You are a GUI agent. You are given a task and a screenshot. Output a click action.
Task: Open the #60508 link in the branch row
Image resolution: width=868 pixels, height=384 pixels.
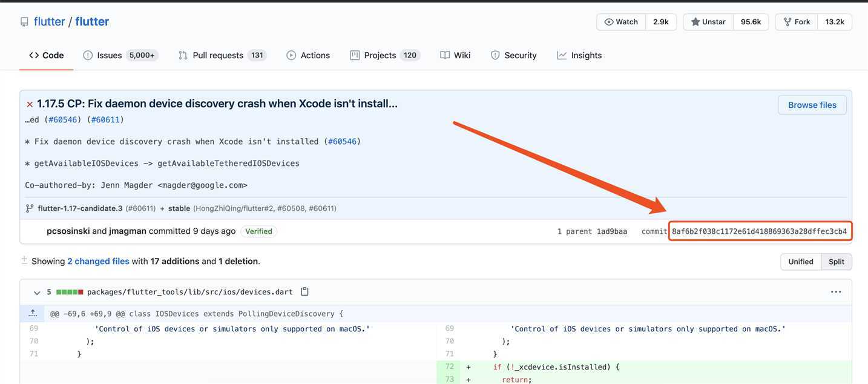pos(291,208)
